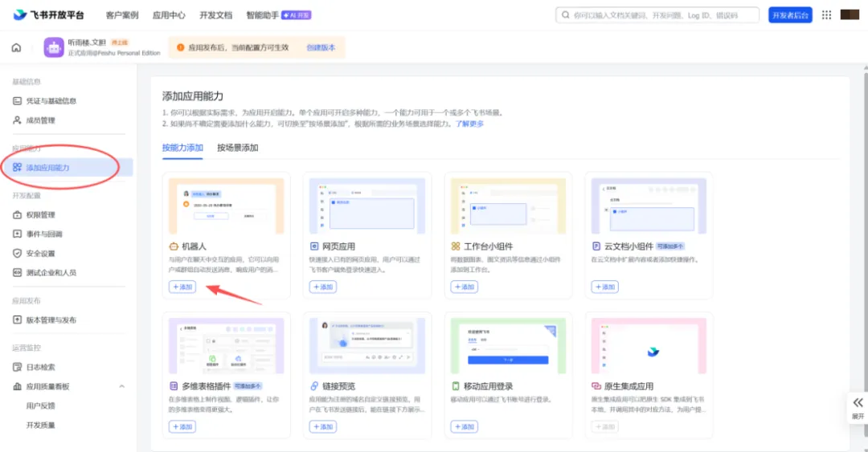868x452 pixels.
Task: Click the 凭证与基础信息 sidebar icon
Action: coord(17,100)
